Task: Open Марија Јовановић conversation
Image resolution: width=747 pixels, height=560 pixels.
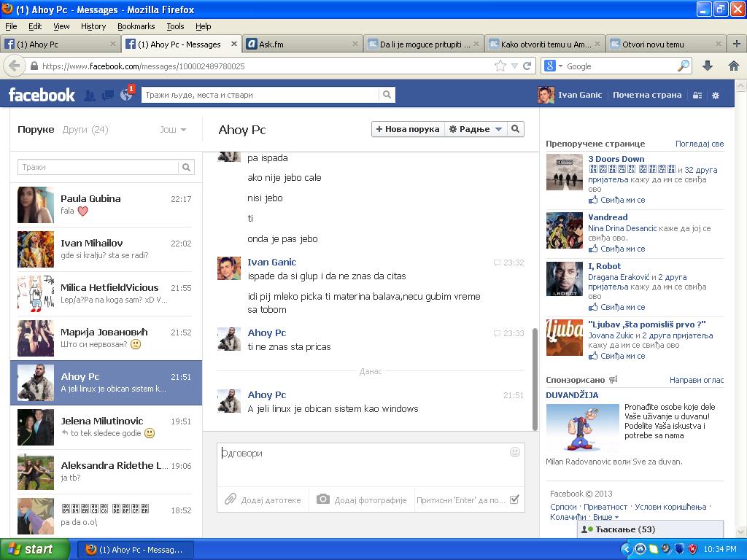Action: click(106, 338)
